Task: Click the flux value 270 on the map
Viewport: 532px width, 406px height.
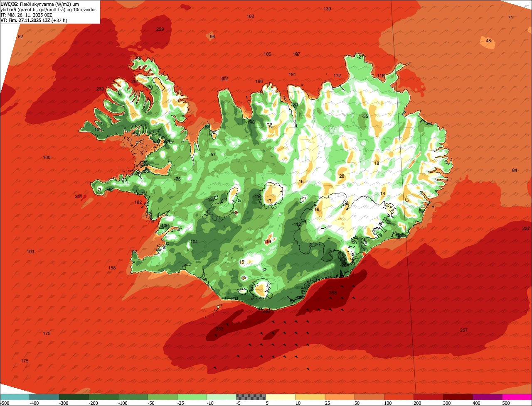Action: click(100, 89)
